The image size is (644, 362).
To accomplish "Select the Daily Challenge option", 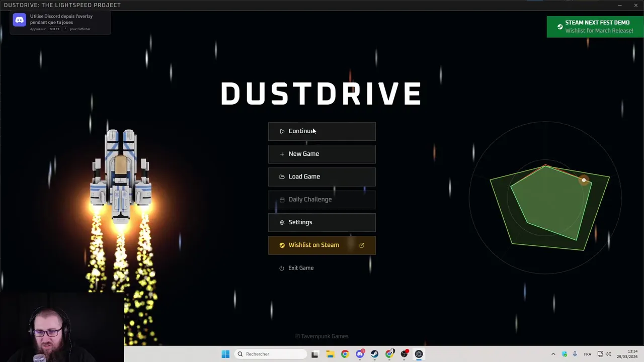I will click(x=322, y=200).
